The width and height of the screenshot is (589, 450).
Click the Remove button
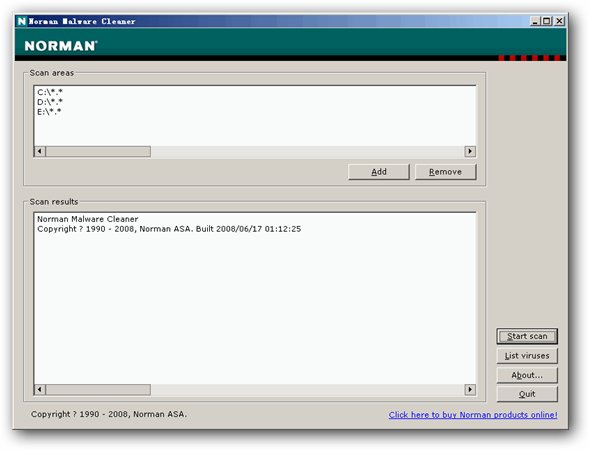446,172
